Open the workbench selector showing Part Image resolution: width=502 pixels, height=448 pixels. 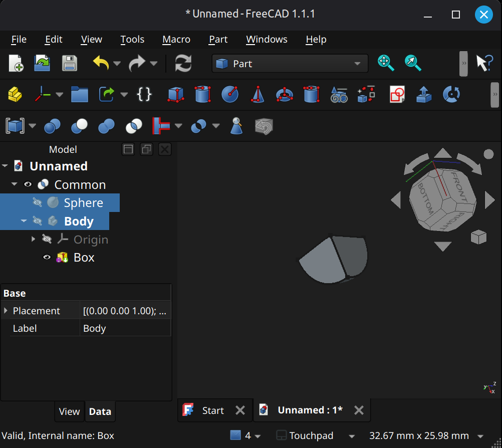(x=290, y=64)
